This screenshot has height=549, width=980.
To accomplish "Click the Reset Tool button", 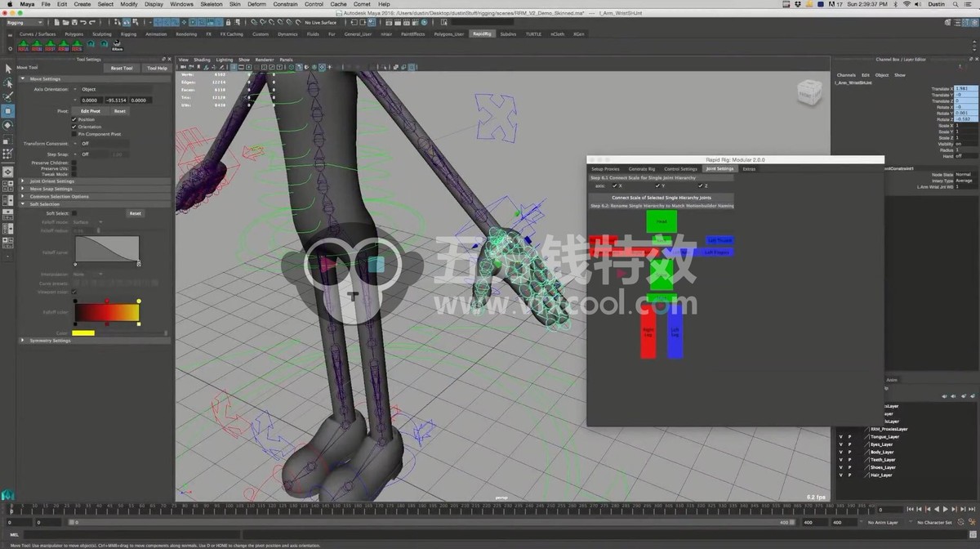I will point(122,69).
